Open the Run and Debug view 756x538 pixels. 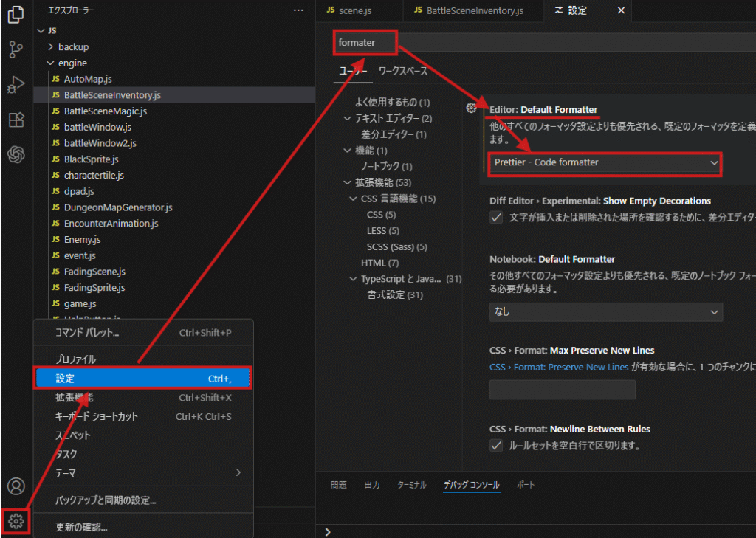pyautogui.click(x=16, y=85)
